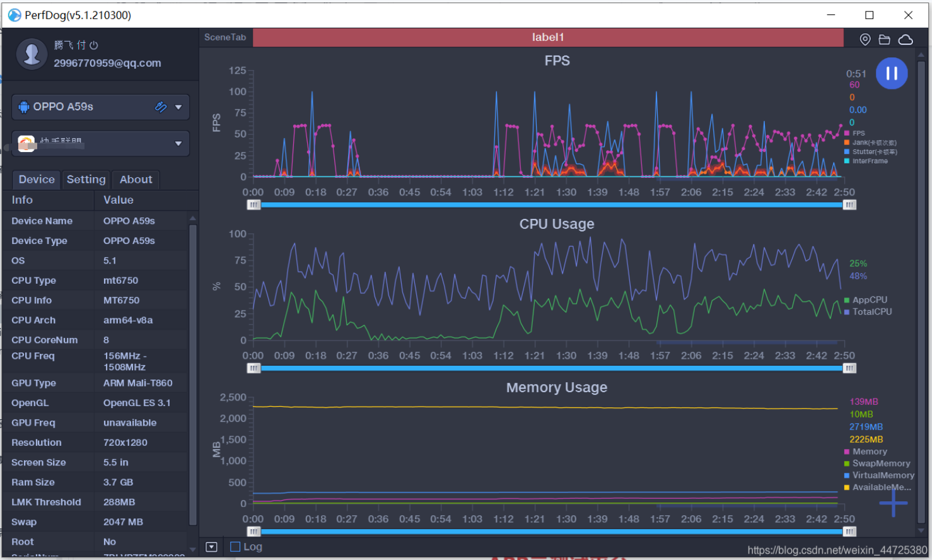
Task: Click the Memory Usage left range slider handle
Action: coord(253,531)
